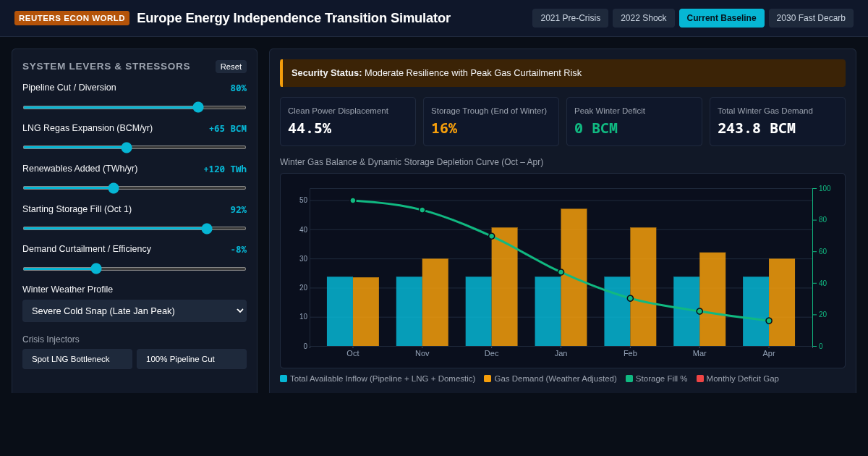Click the October inflow bar
868x456 pixels.
click(340, 311)
